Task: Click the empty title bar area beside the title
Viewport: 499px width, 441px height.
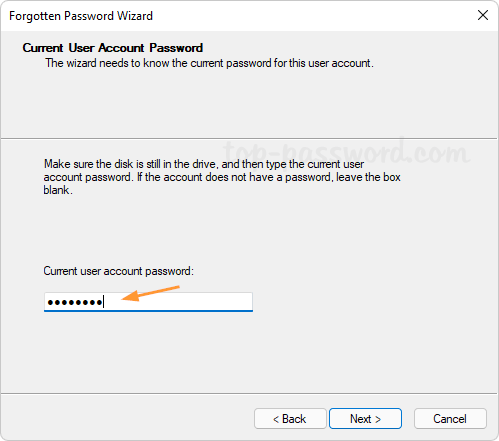Action: click(313, 16)
